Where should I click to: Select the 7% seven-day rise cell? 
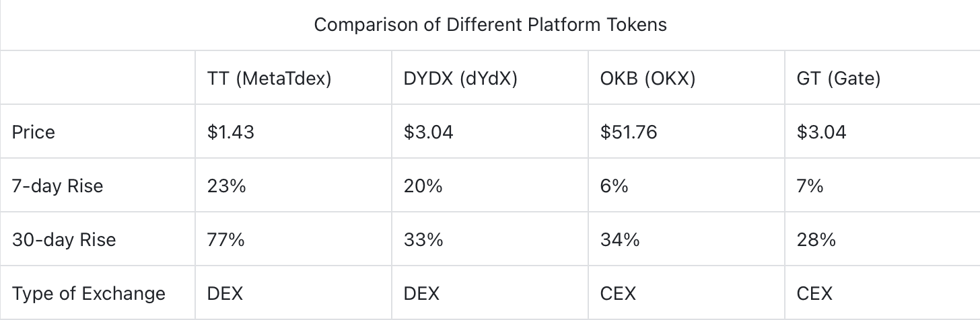810,186
